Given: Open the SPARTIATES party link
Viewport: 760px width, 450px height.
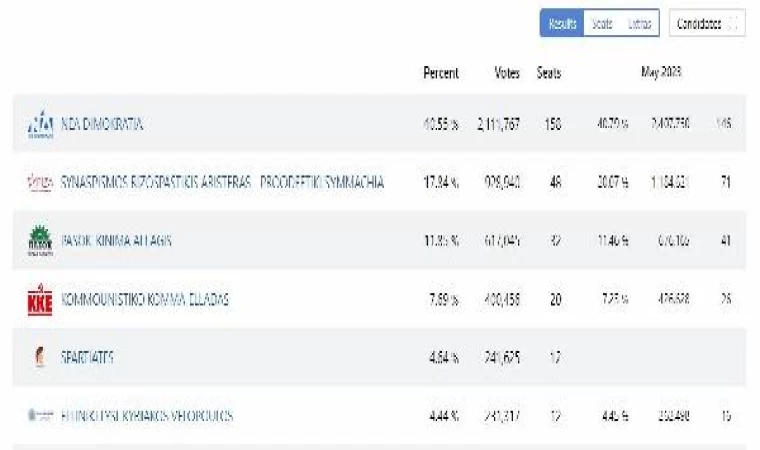Looking at the screenshot, I should (x=87, y=357).
